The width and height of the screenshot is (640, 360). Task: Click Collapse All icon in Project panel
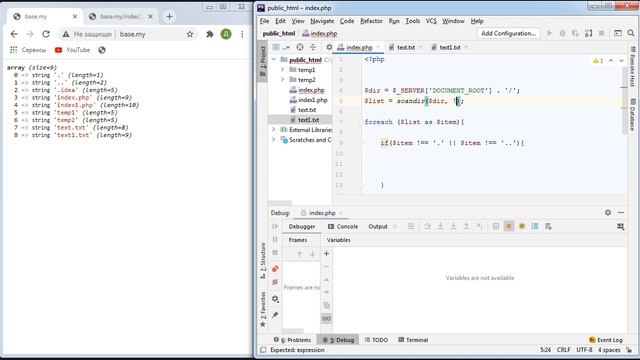tap(313, 47)
